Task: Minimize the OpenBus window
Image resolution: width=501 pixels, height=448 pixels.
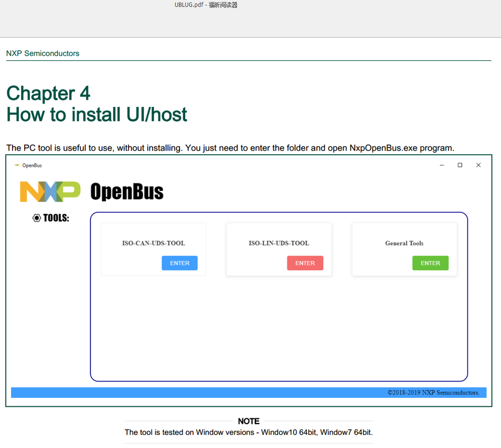Action: pos(442,165)
